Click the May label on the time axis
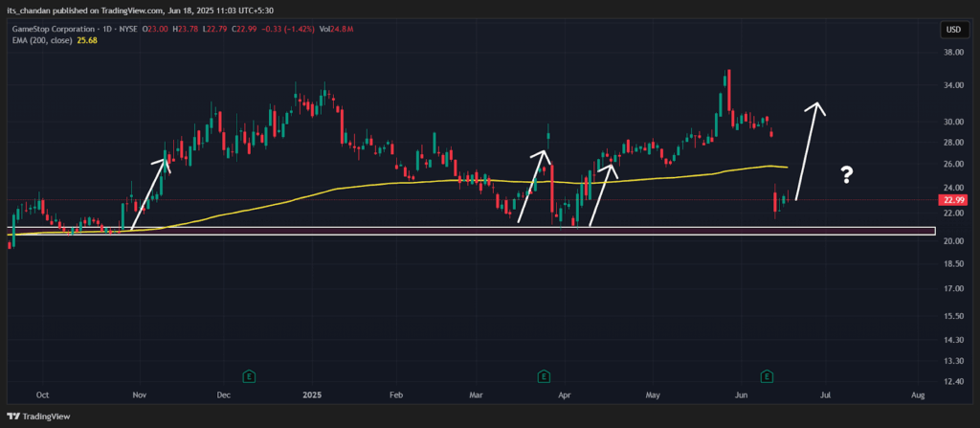This screenshot has height=428, width=980. pos(653,395)
